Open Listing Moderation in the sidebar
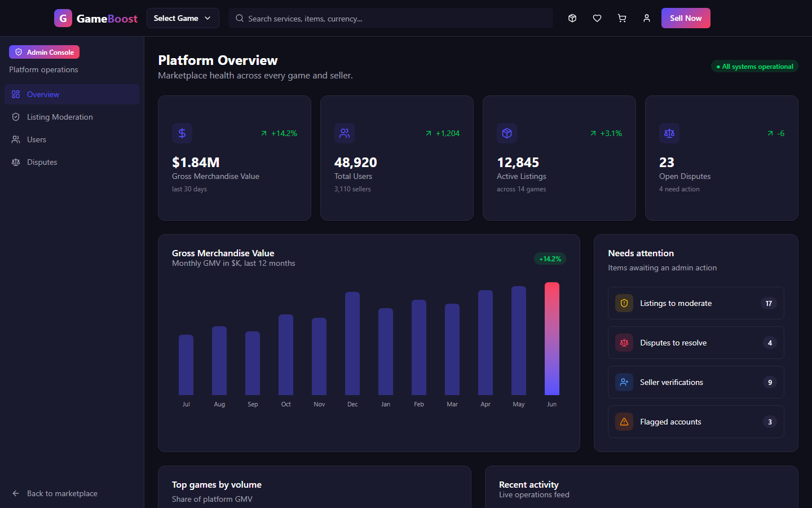The height and width of the screenshot is (508, 812). tap(72, 117)
